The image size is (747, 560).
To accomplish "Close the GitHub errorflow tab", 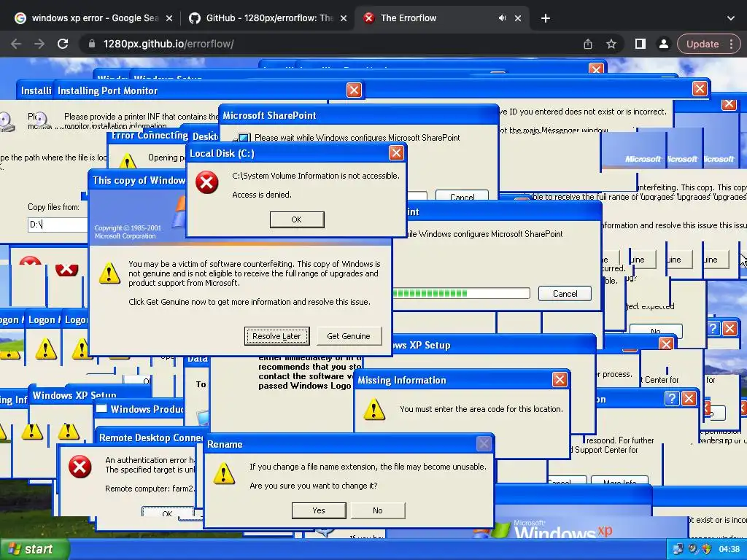I will 344,18.
